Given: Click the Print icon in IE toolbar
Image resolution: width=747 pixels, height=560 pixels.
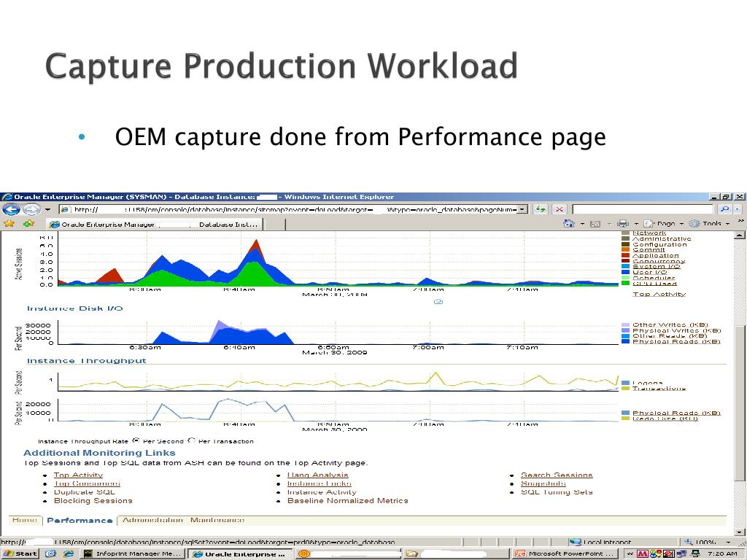Looking at the screenshot, I should [x=622, y=224].
